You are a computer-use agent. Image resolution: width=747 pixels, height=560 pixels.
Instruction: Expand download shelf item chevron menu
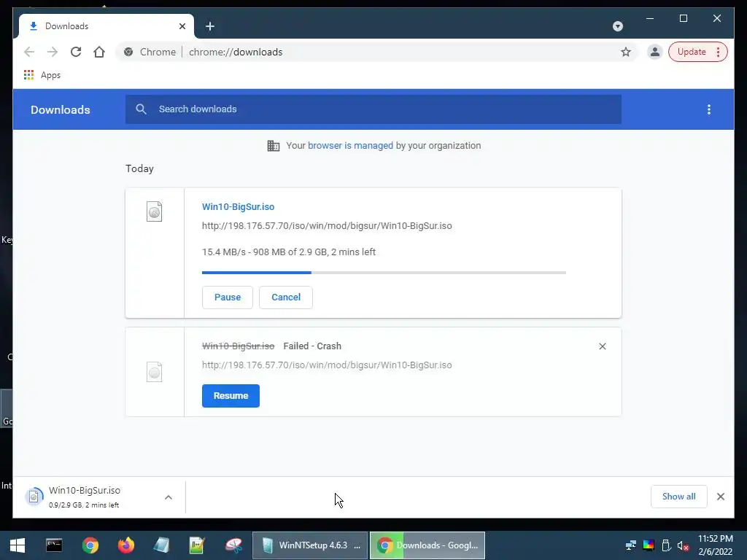click(169, 497)
